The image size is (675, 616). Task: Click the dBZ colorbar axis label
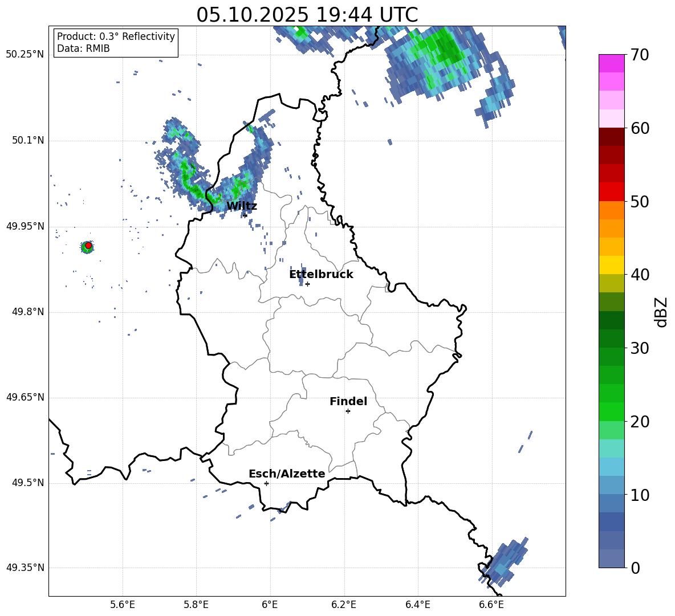662,312
